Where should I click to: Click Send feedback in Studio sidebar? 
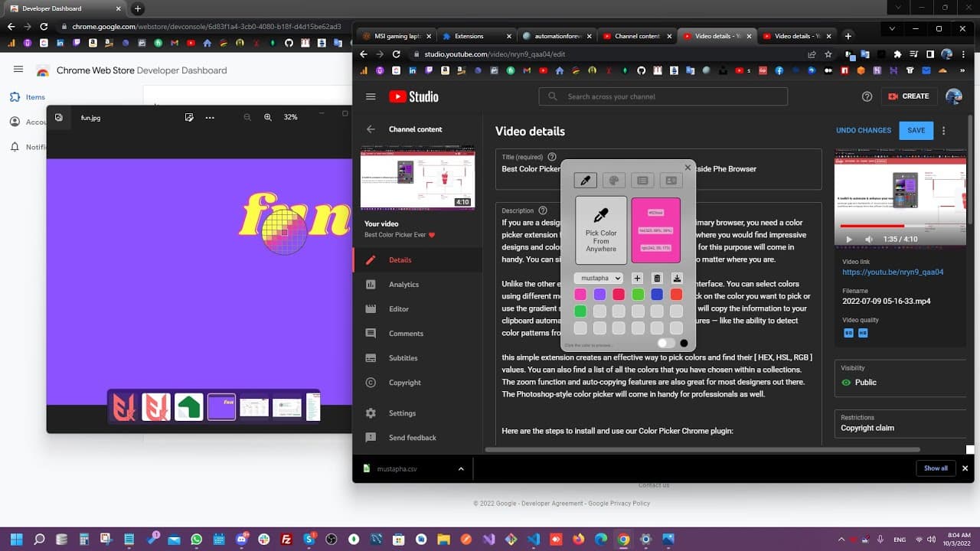click(x=418, y=438)
